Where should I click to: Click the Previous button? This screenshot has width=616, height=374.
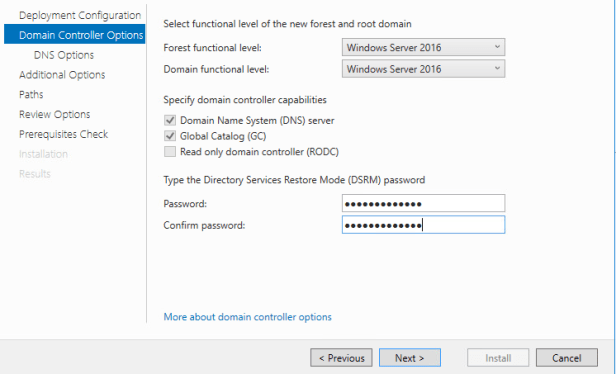coord(341,358)
